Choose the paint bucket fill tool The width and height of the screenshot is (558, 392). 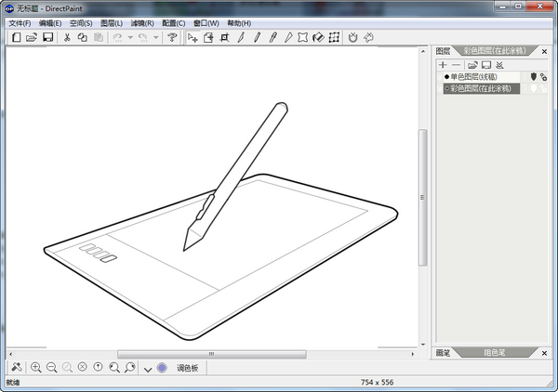[x=318, y=38]
